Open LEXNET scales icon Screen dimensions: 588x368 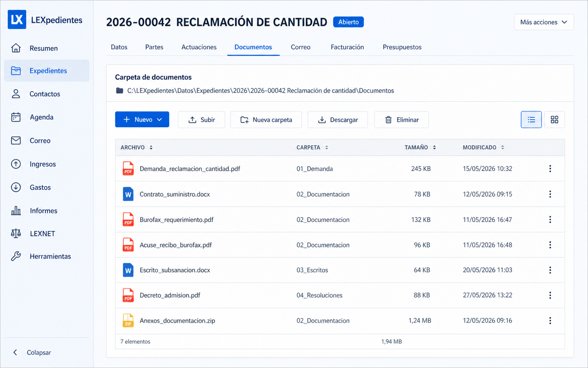click(16, 233)
